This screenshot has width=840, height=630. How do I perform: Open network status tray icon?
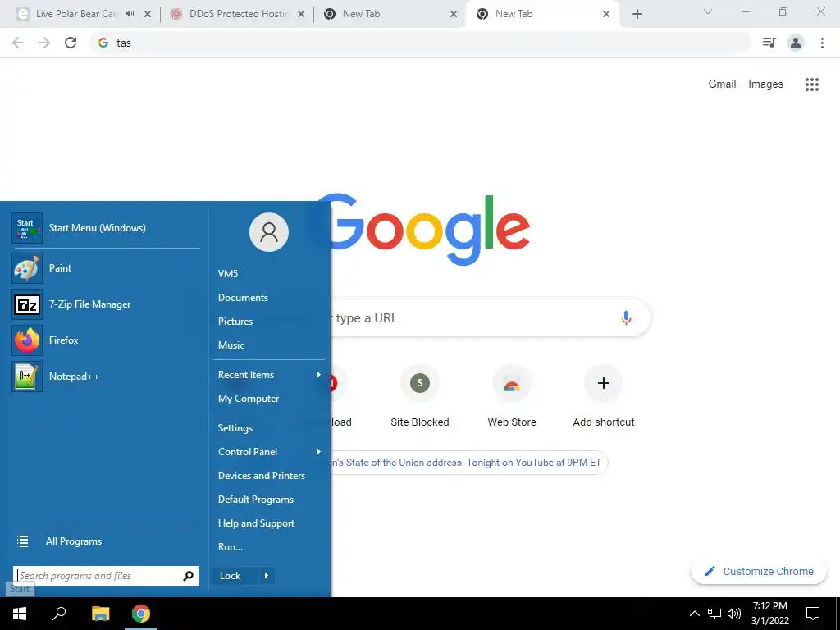pos(714,614)
